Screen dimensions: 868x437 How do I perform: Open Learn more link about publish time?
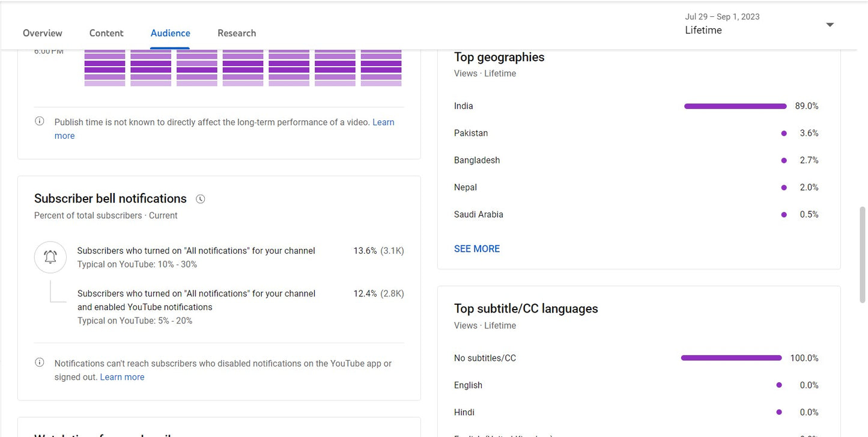(383, 122)
